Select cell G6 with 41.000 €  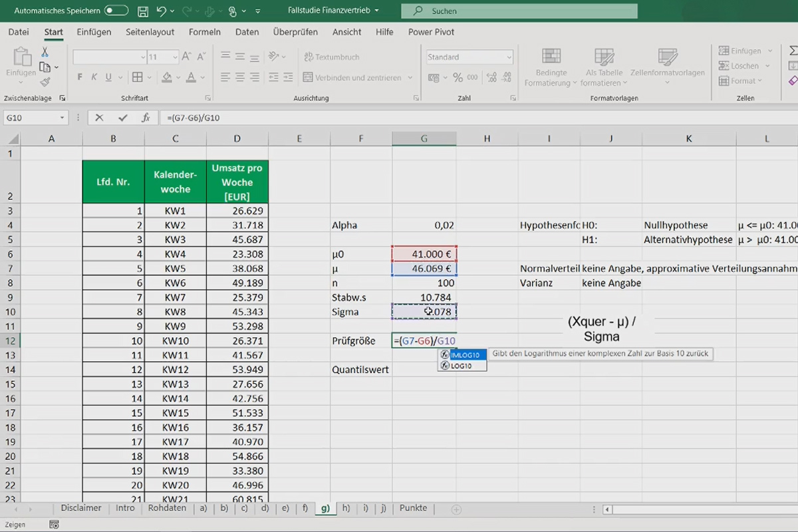point(424,254)
